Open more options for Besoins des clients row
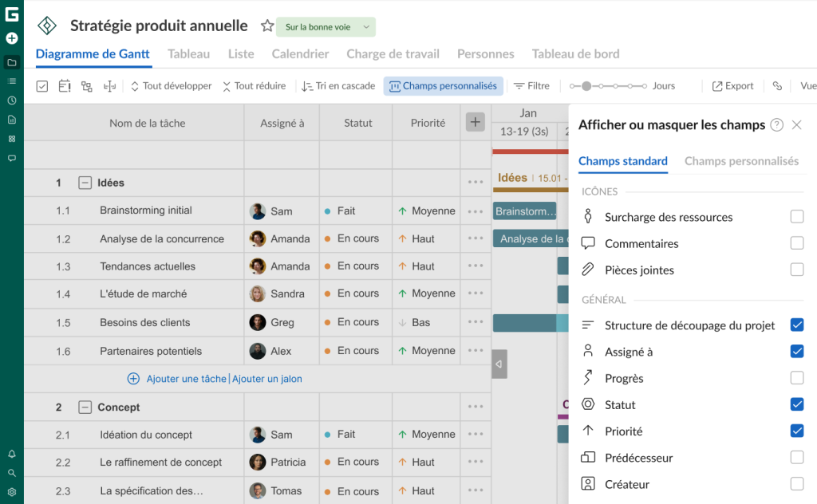This screenshot has height=504, width=817. [476, 322]
